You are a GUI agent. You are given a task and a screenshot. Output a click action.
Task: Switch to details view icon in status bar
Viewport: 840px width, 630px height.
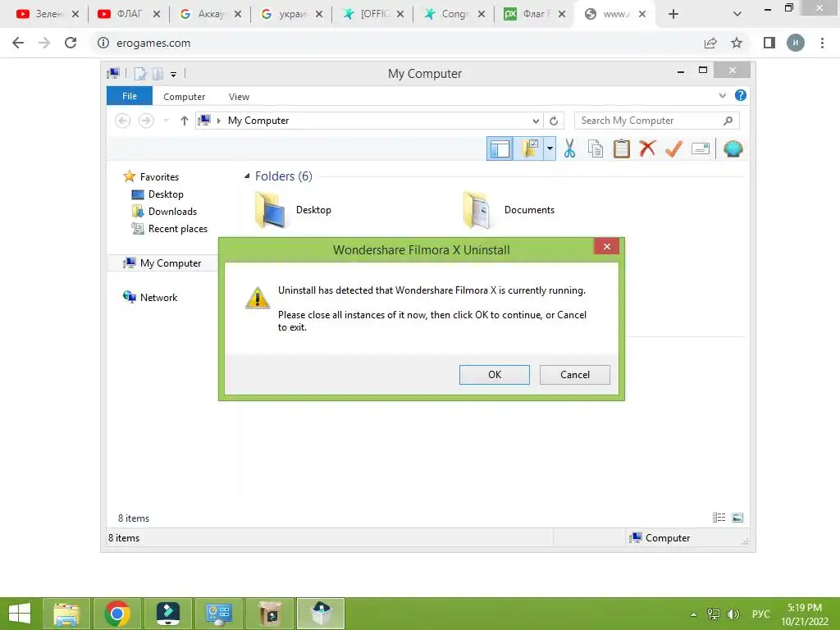coord(719,518)
